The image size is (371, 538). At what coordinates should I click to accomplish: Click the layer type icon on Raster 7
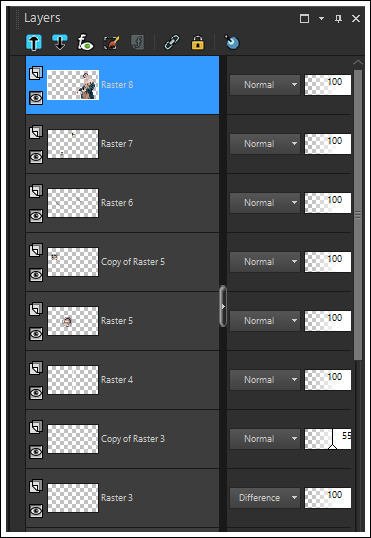pos(36,132)
